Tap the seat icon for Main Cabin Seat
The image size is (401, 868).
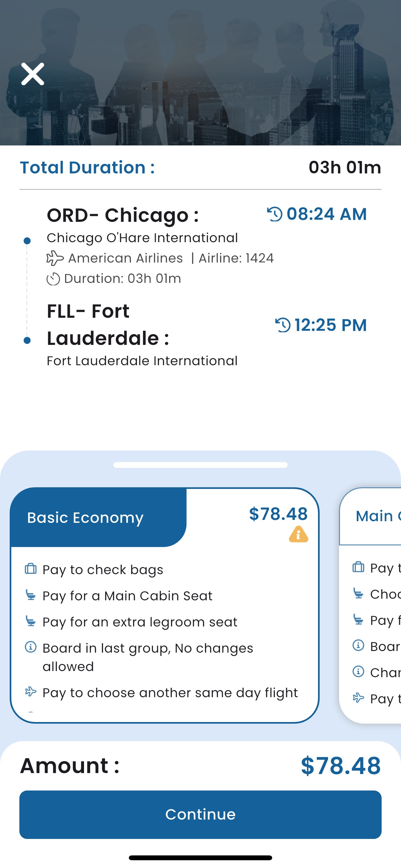coord(31,595)
